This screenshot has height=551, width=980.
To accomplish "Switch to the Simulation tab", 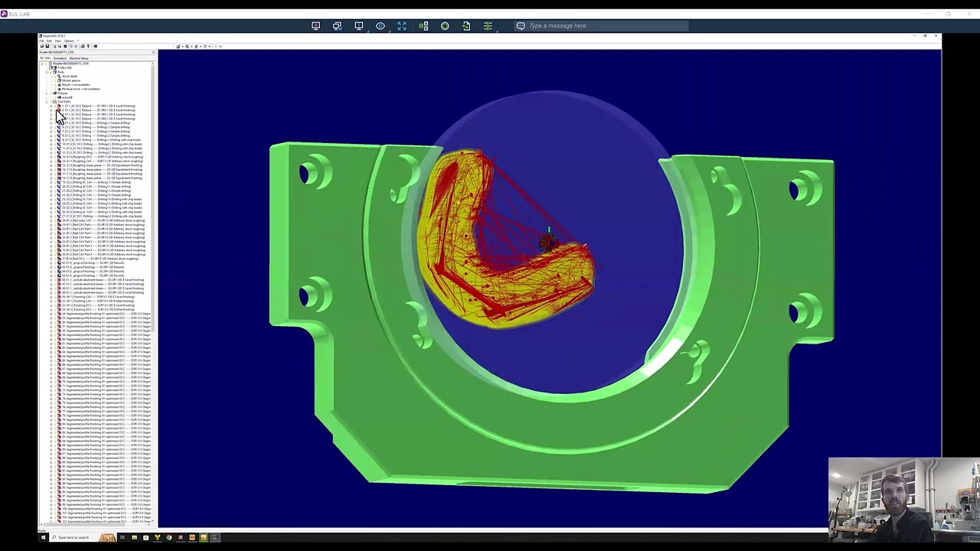I will 60,58.
